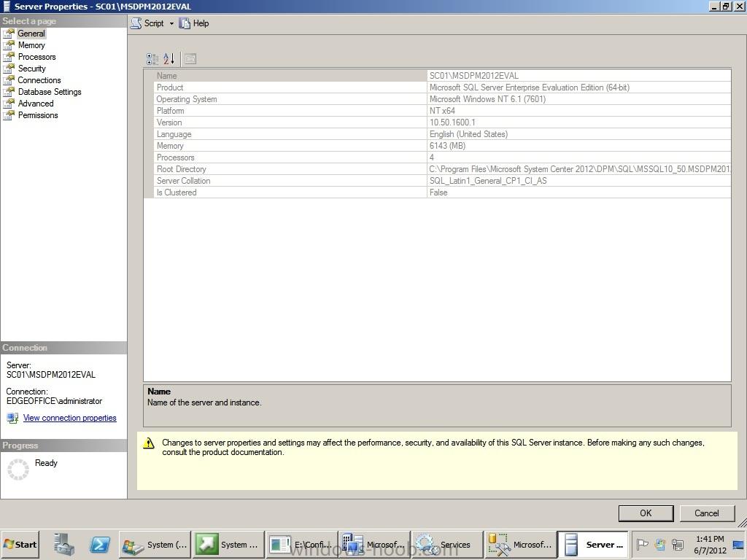Screen dimensions: 747x560
Task: Switch to SQL Management Studio taskbar item
Action: (519, 545)
